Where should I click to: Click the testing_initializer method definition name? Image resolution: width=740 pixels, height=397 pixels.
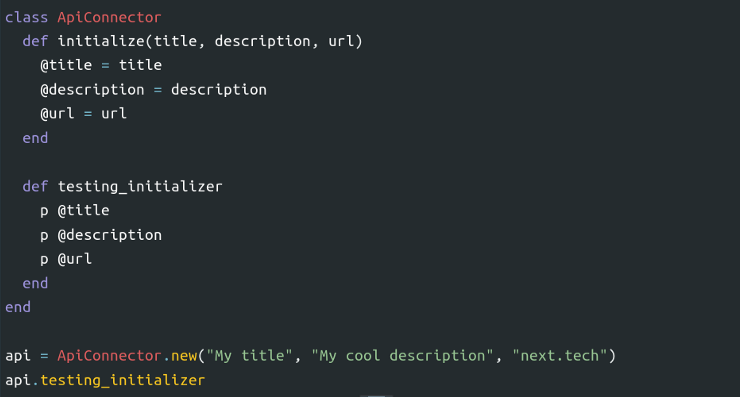coord(140,186)
